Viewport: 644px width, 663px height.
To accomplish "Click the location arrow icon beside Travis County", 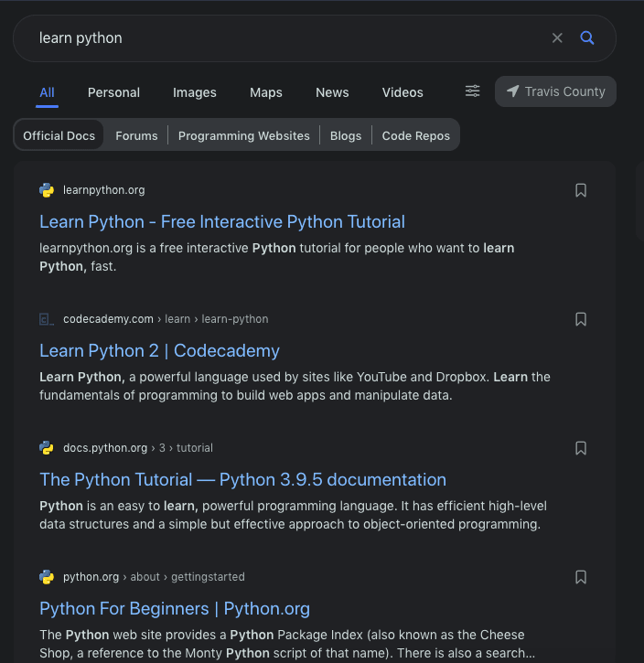I will pyautogui.click(x=512, y=91).
